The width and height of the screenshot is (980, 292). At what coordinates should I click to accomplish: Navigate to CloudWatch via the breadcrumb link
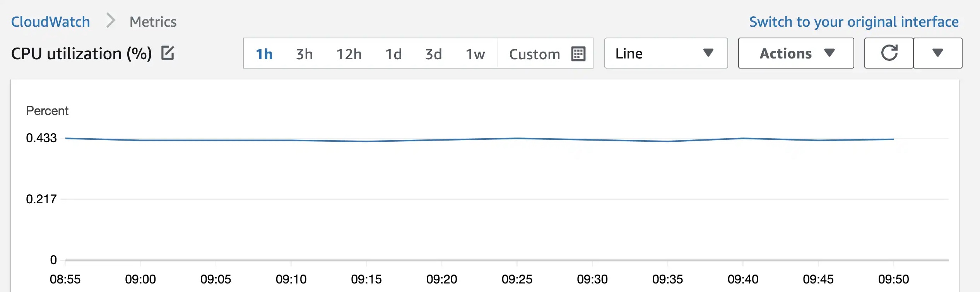pos(50,21)
